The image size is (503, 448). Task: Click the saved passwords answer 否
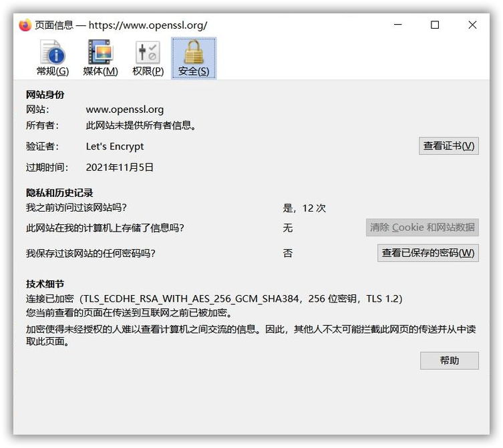point(288,253)
